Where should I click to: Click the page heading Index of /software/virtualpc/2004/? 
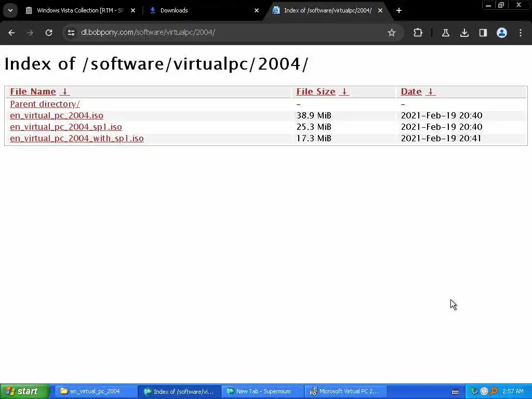click(x=156, y=64)
